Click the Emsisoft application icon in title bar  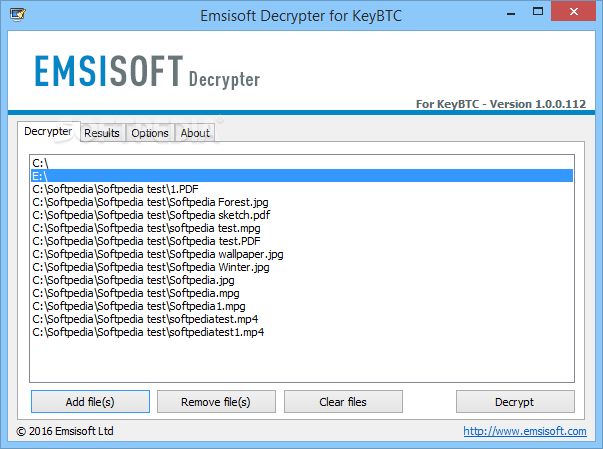click(18, 15)
